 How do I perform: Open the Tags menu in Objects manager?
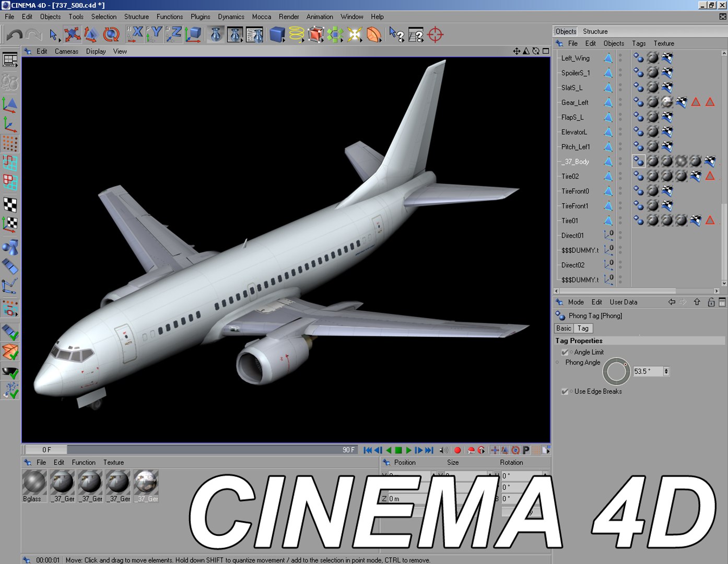click(639, 43)
